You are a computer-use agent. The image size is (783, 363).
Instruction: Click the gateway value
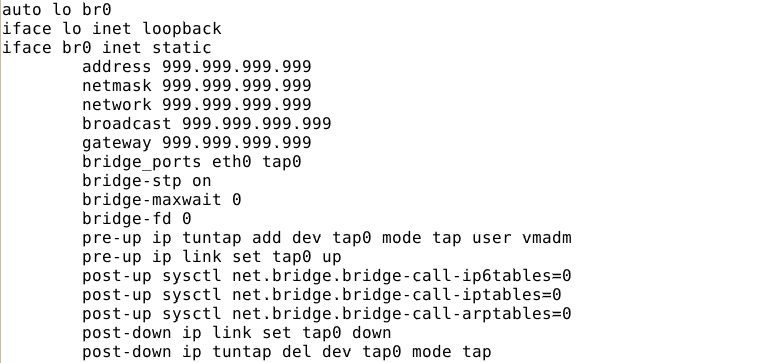click(237, 142)
